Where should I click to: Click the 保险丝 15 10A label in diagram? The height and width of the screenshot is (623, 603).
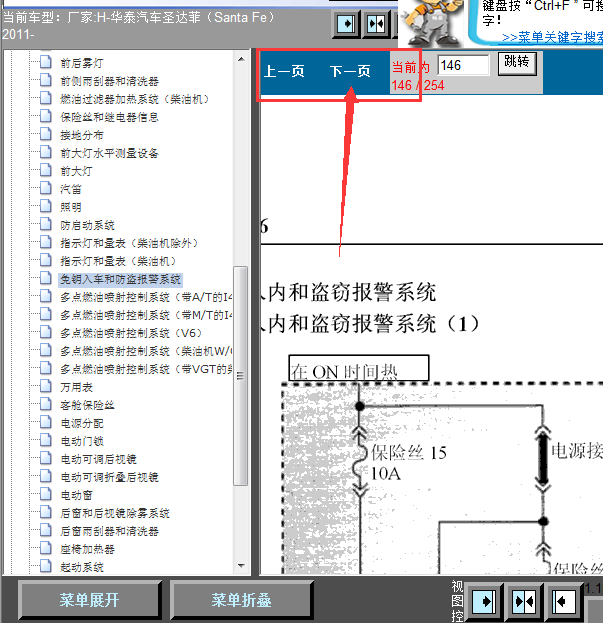408,463
